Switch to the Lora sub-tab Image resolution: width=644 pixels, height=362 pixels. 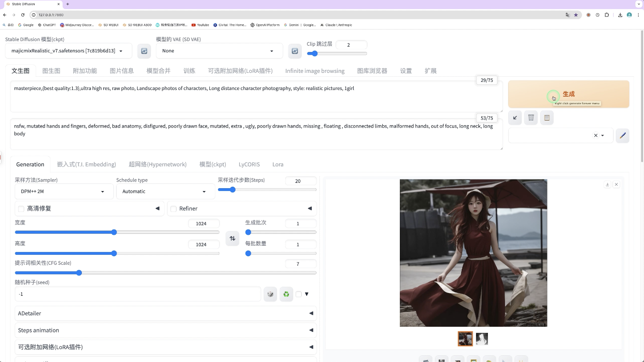coord(278,164)
